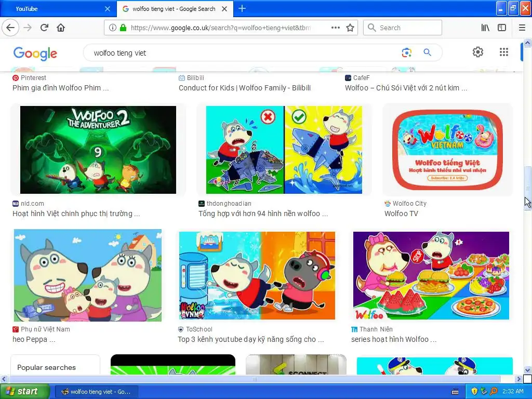The height and width of the screenshot is (399, 532).
Task: Click the Wolfoo City source label
Action: tap(409, 204)
